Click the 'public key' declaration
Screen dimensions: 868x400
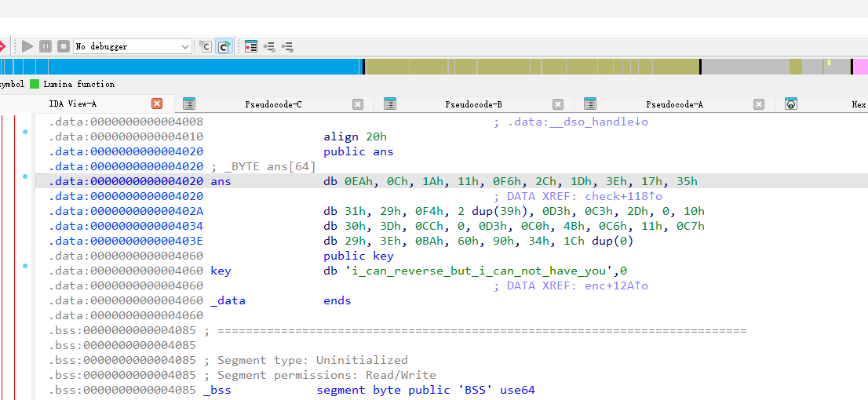tap(358, 256)
